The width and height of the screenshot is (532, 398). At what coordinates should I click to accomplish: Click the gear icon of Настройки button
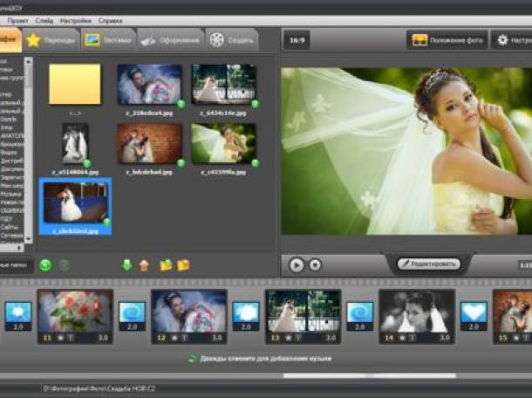point(502,40)
